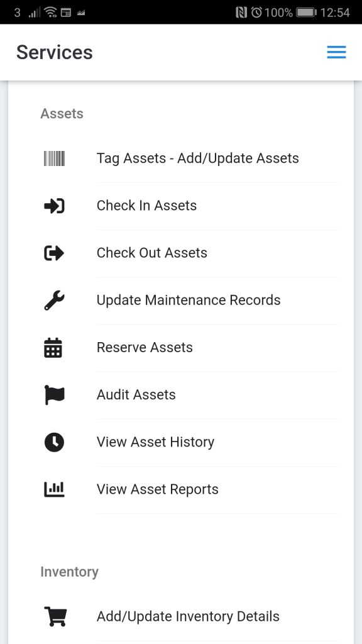Tap the shopping cart inventory icon

55,616
